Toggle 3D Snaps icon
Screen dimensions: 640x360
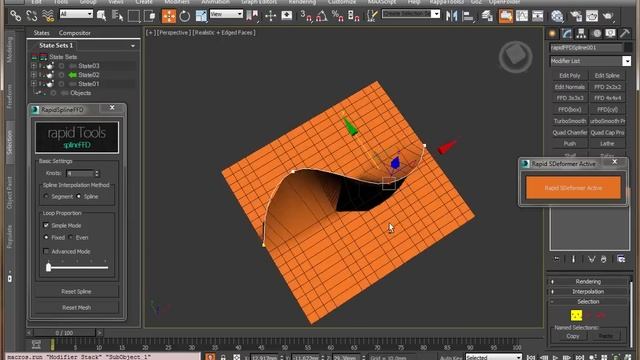click(x=306, y=16)
